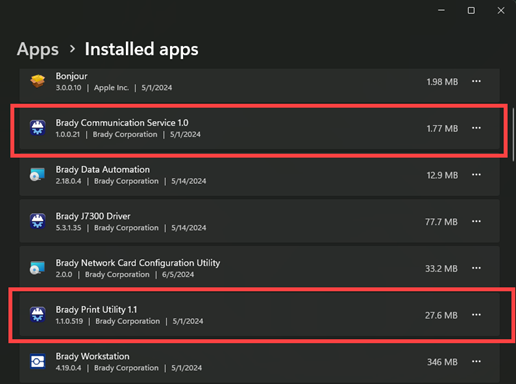Click the Installed apps breadcrumb title
Image resolution: width=516 pixels, height=384 pixels.
(x=141, y=49)
